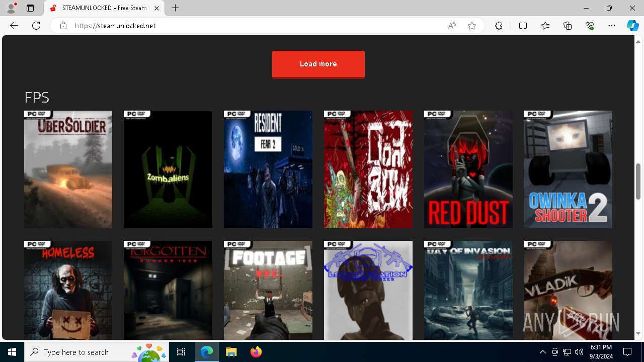Open the red Don't Run game cover
Viewport: 644px width, 362px height.
click(x=368, y=169)
